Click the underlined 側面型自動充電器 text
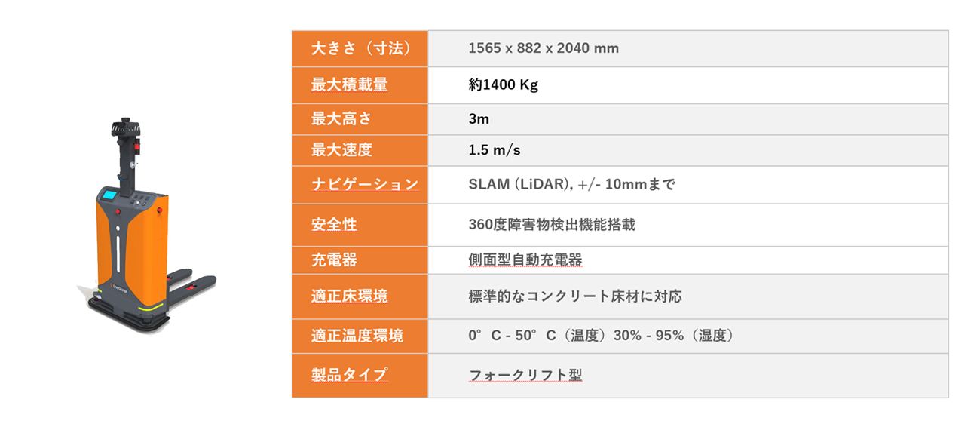This screenshot has width=980, height=430. point(525,260)
